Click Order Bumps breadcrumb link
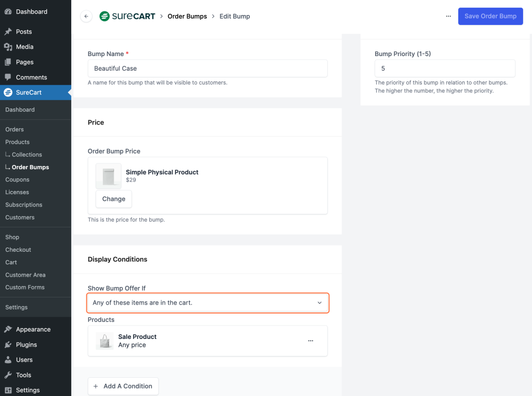The image size is (532, 396). (x=187, y=16)
